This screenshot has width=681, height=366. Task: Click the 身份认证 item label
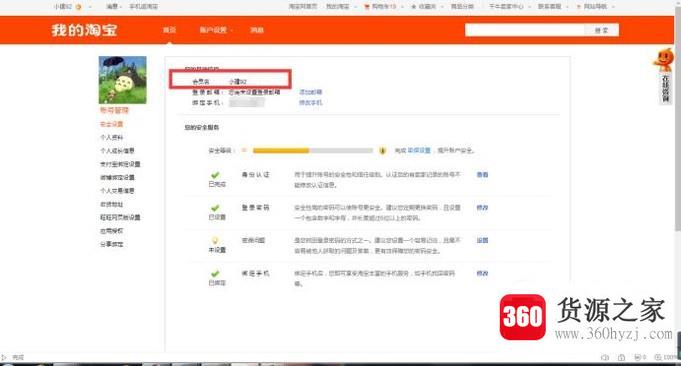click(256, 175)
